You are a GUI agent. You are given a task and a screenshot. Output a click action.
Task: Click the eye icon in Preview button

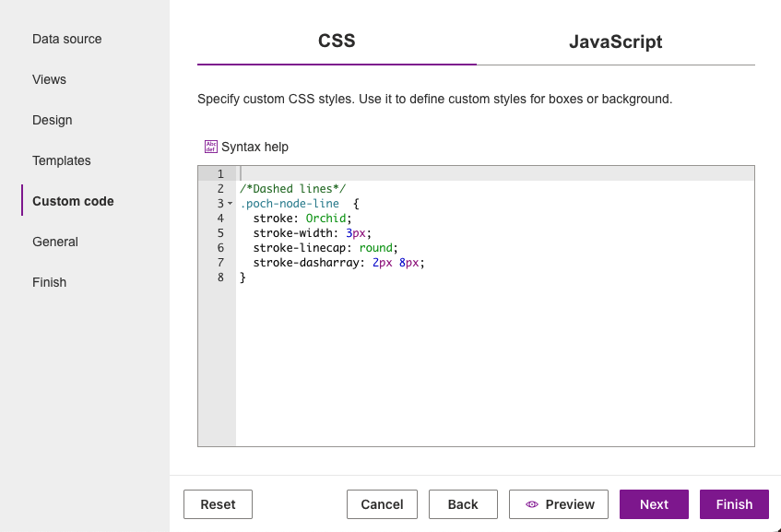pyautogui.click(x=531, y=504)
